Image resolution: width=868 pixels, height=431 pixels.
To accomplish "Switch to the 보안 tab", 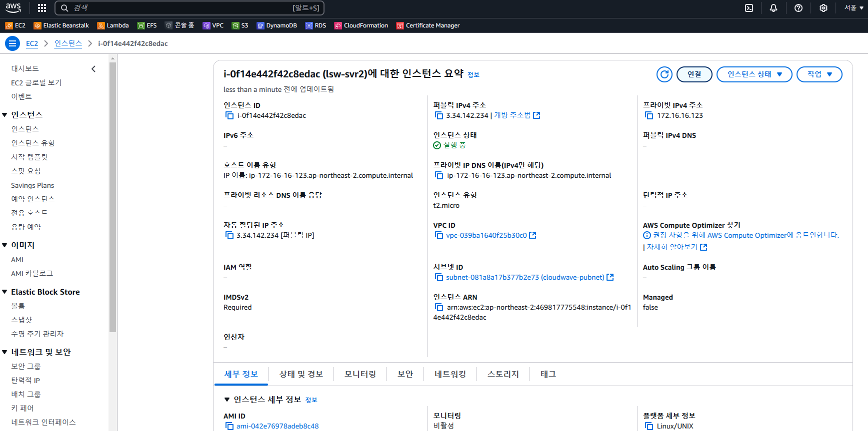I will coord(405,374).
